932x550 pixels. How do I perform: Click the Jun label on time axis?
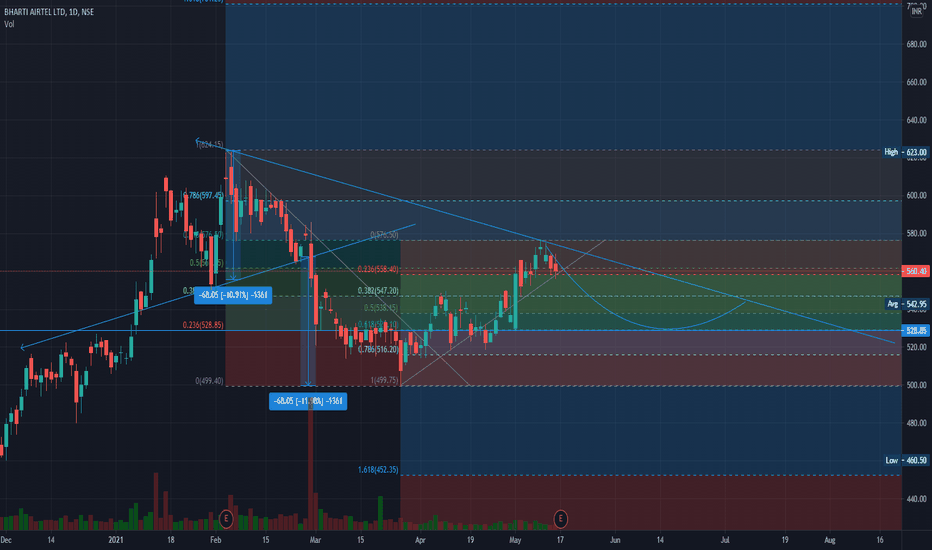coord(615,540)
